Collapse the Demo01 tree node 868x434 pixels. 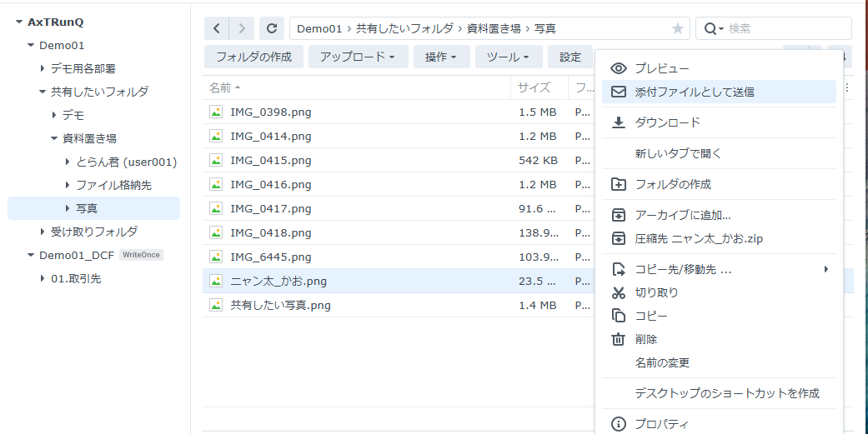pos(31,45)
